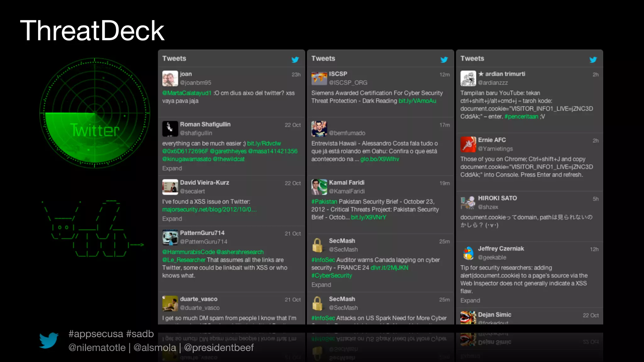Click the green Twitter radar graphic

(94, 113)
